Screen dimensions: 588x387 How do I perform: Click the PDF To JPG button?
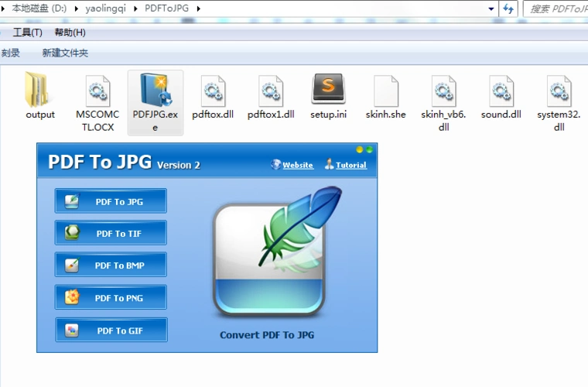coord(111,201)
